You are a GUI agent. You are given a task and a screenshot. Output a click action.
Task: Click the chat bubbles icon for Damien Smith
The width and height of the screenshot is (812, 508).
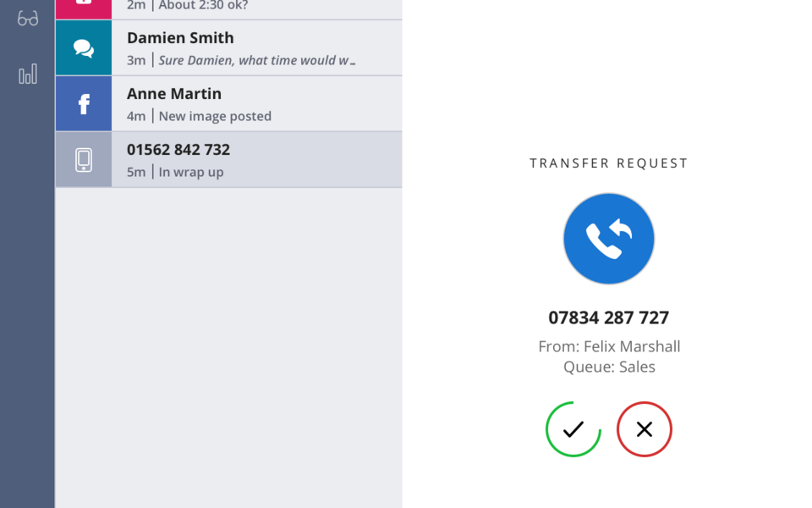[x=84, y=48]
